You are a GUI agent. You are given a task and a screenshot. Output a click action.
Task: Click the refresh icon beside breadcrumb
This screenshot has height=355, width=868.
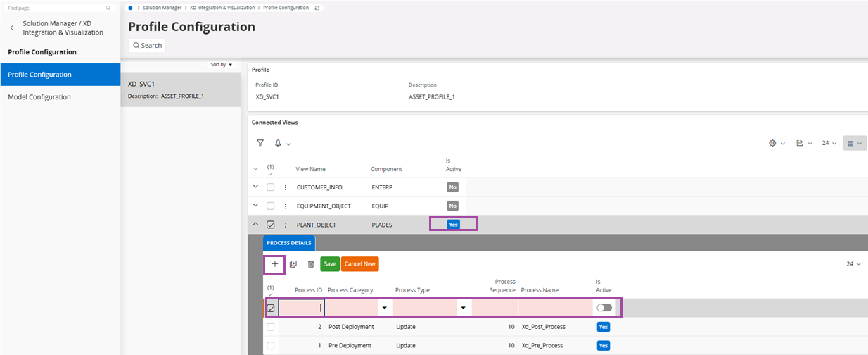coord(317,8)
